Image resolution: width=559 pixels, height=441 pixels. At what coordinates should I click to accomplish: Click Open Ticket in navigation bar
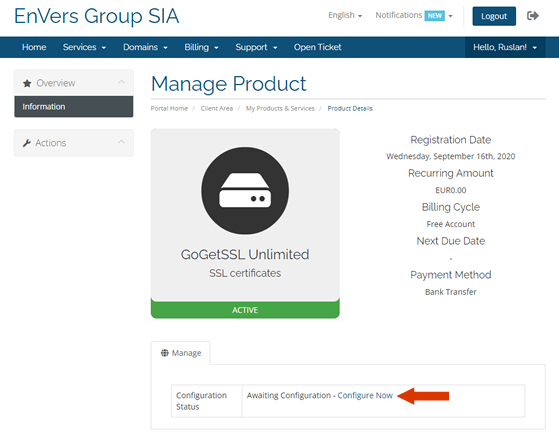pyautogui.click(x=318, y=47)
